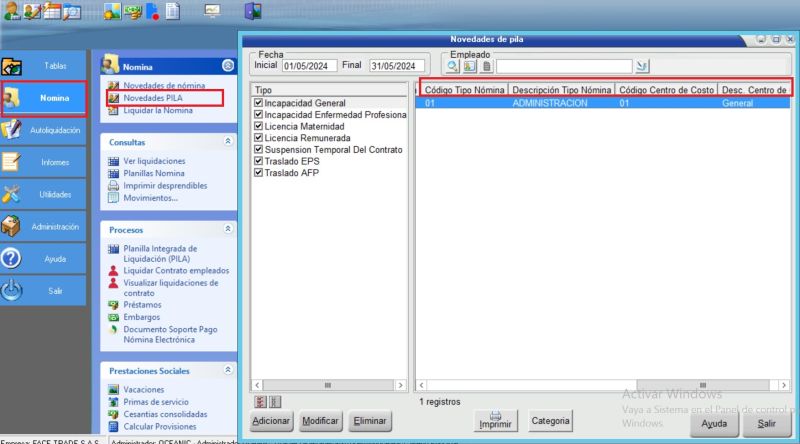Image resolution: width=800 pixels, height=444 pixels.
Task: Open the Utilidades tools icon
Action: click(x=12, y=194)
